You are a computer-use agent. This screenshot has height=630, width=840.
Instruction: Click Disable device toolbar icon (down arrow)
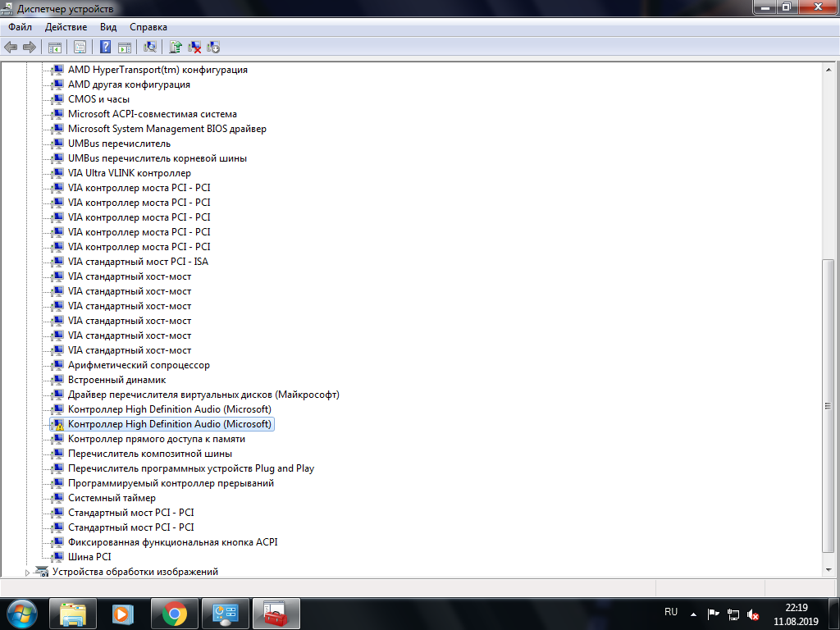click(x=213, y=47)
